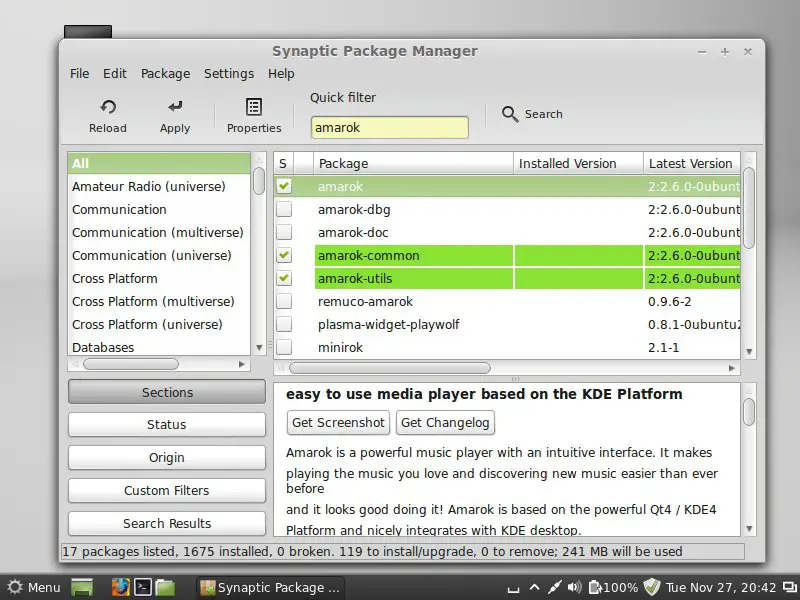
Task: Open the Package menu
Action: click(165, 74)
